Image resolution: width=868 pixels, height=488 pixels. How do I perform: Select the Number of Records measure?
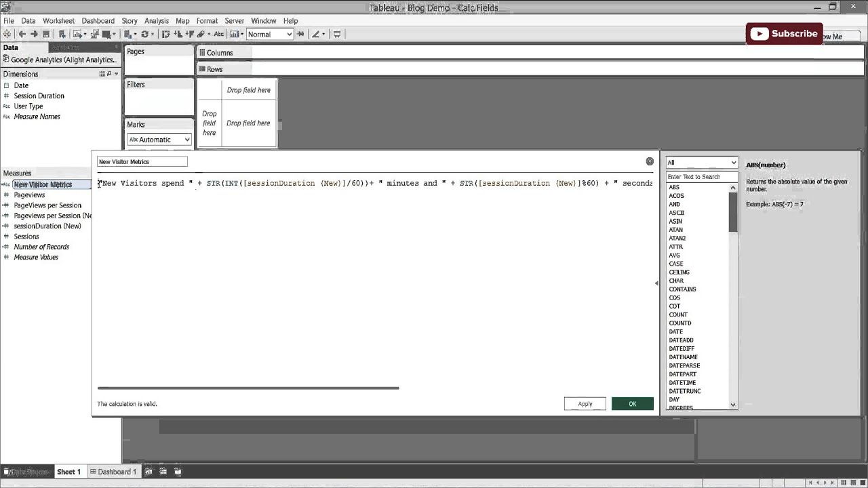41,247
